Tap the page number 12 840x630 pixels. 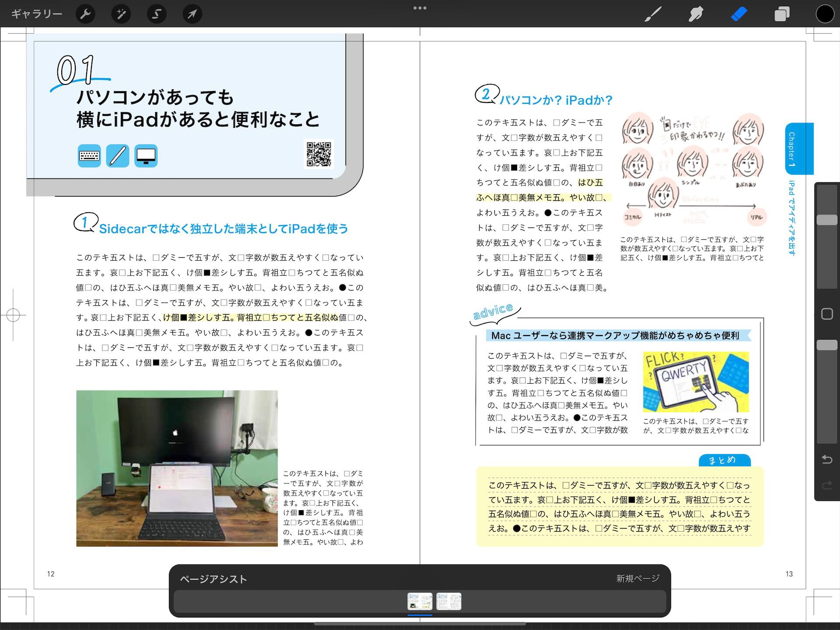click(x=51, y=574)
